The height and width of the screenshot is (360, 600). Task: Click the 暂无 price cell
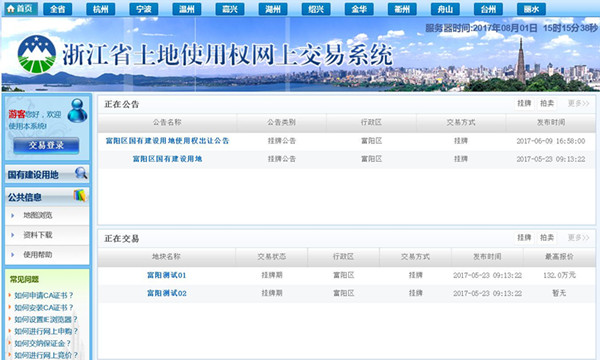click(x=559, y=293)
